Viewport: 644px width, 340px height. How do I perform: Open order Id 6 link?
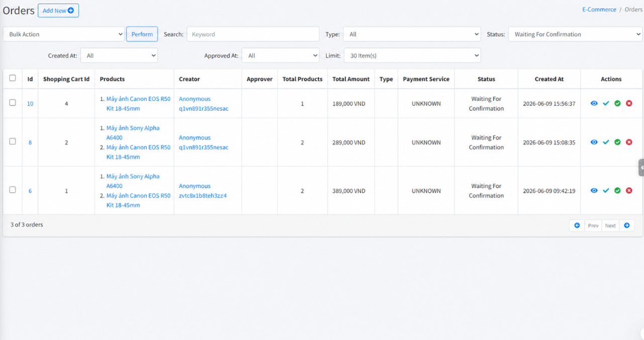pos(30,191)
